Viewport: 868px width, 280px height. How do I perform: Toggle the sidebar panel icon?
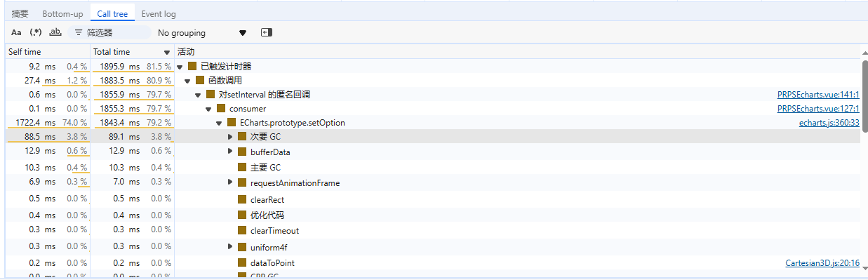pyautogui.click(x=266, y=32)
